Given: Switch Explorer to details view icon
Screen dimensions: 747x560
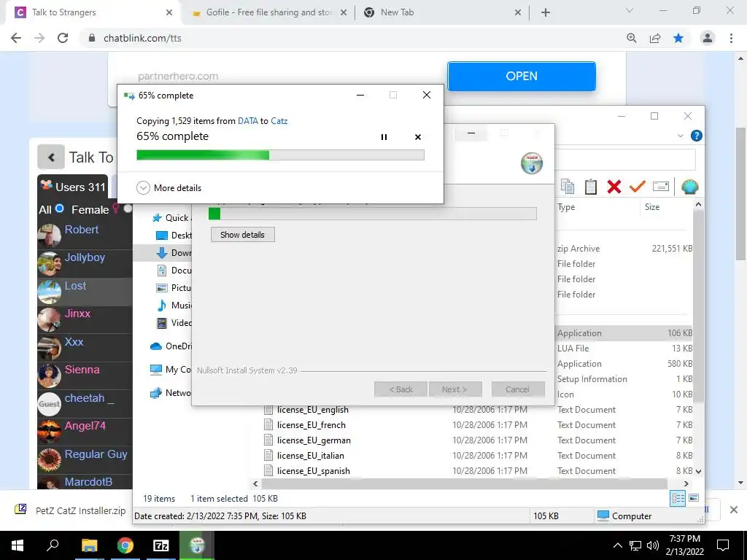Looking at the screenshot, I should point(678,499).
